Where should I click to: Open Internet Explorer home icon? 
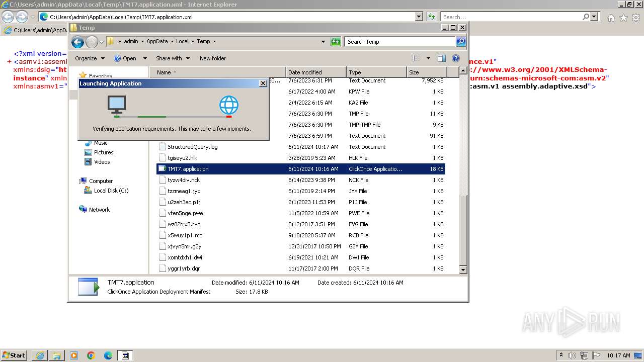click(x=611, y=18)
